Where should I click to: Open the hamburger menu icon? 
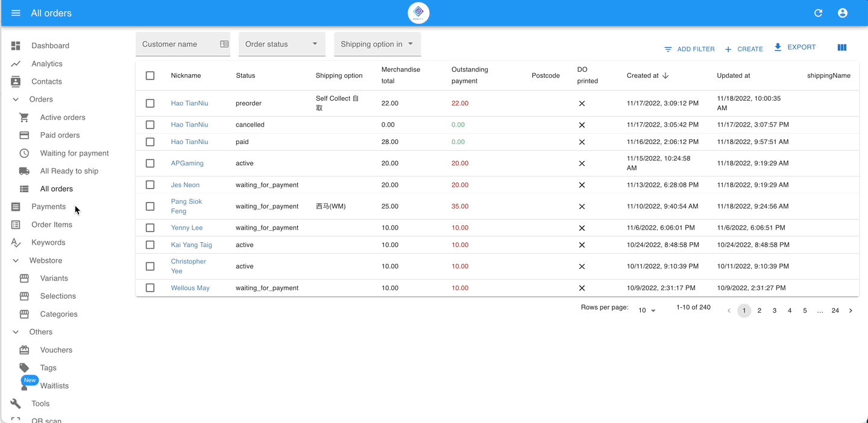coord(16,13)
